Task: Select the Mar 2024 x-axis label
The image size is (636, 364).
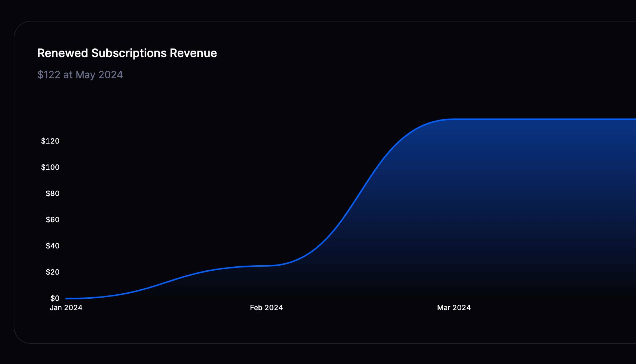Action: [454, 308]
